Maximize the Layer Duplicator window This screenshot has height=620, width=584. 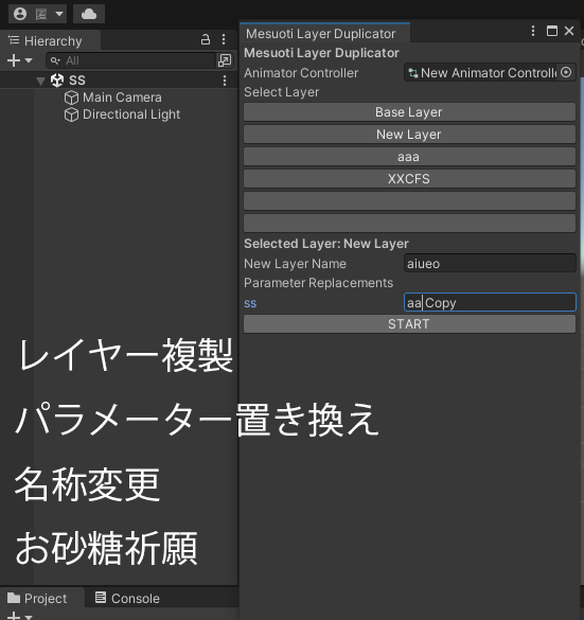pos(552,31)
